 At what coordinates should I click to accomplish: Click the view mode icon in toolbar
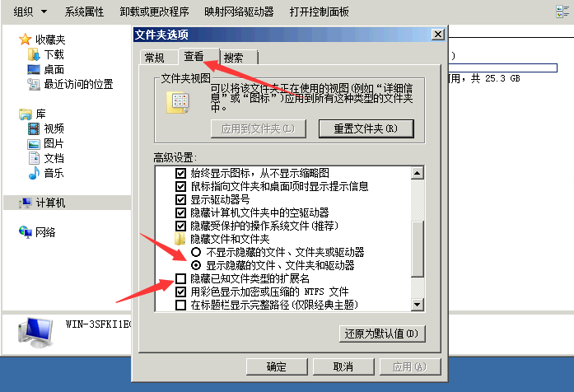click(x=562, y=12)
